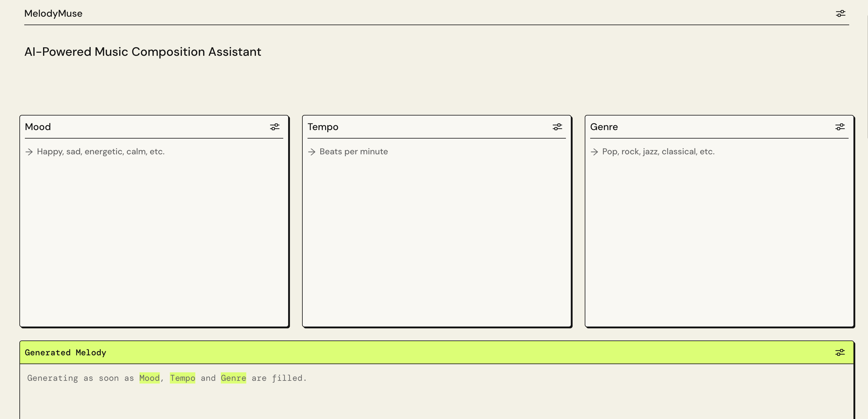Click highlighted Genre link in melody text
Viewport: 868px width, 419px height.
pyautogui.click(x=233, y=378)
